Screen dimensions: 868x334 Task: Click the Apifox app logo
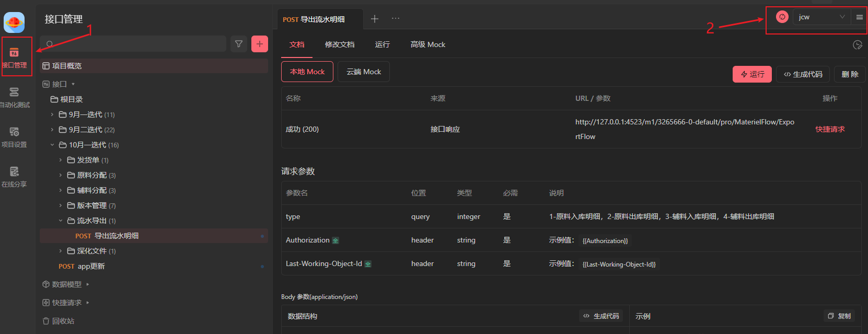14,22
